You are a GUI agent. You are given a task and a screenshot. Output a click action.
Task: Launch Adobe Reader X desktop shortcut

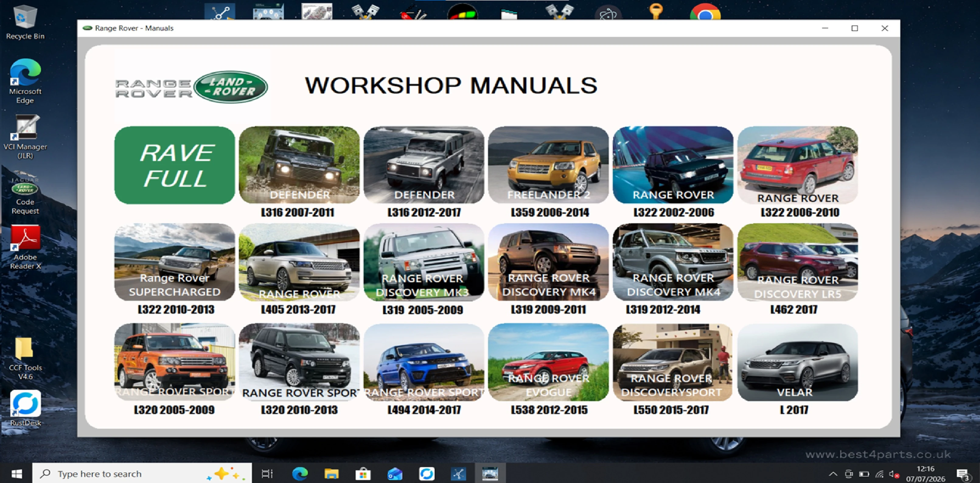[25, 247]
